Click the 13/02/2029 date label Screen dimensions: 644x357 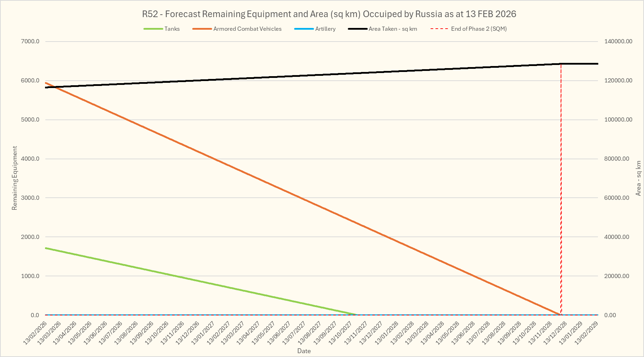(587, 334)
